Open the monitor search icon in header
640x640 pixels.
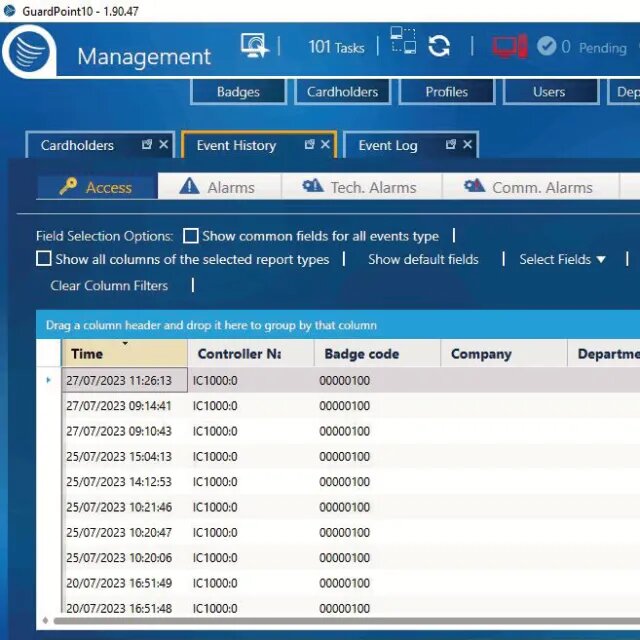254,45
